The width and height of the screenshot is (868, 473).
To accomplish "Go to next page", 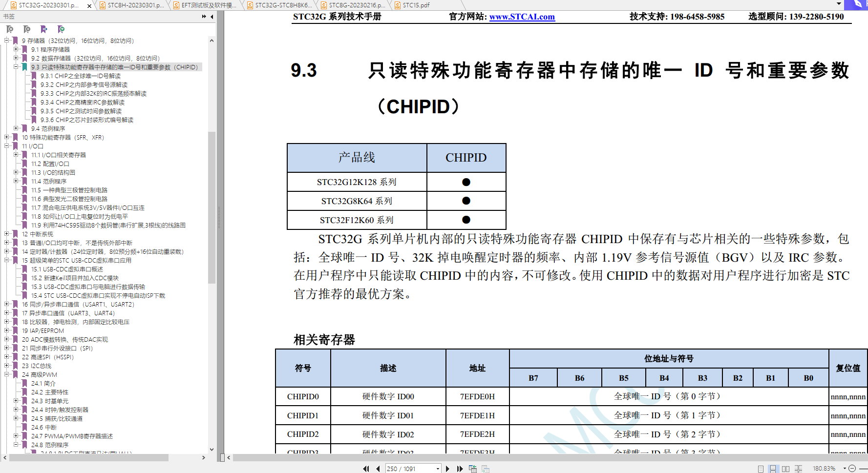I will [x=447, y=469].
